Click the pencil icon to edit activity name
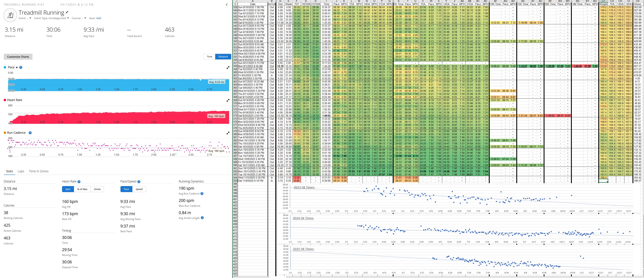Image resolution: width=644 pixels, height=278 pixels. point(67,12)
